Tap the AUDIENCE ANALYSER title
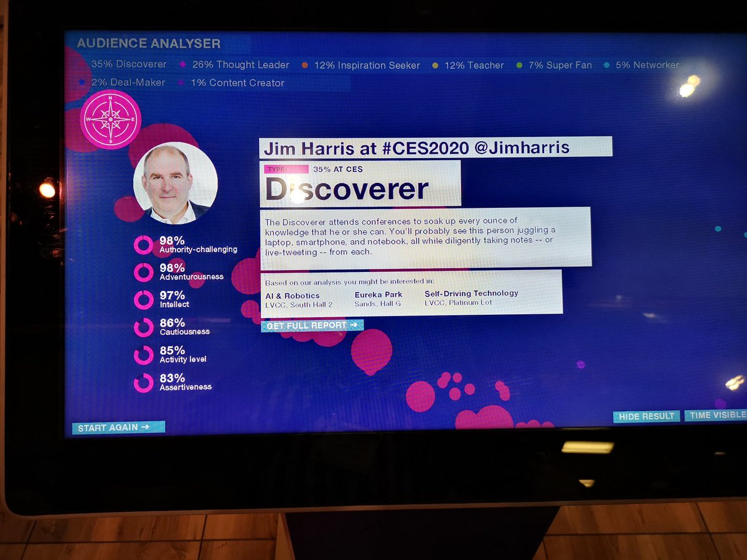 click(149, 44)
